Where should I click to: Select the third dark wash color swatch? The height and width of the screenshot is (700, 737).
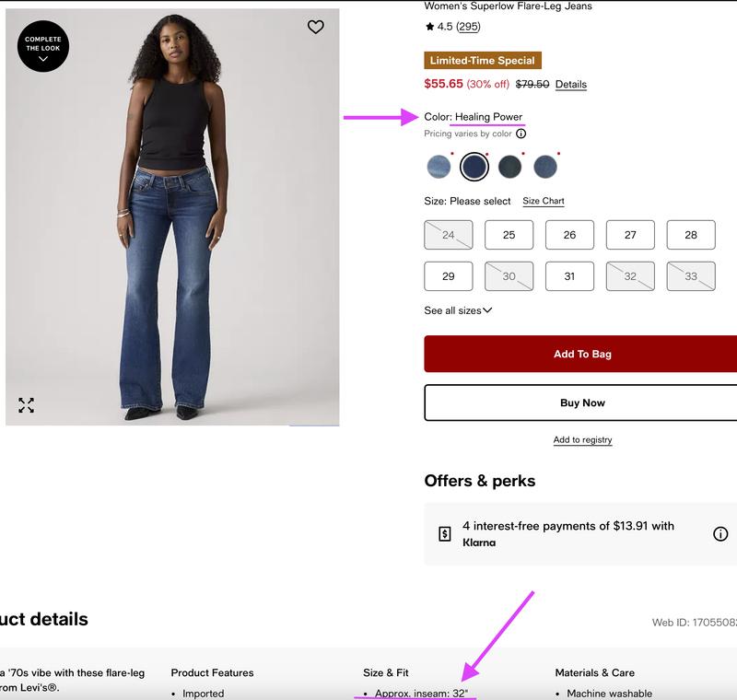click(509, 167)
